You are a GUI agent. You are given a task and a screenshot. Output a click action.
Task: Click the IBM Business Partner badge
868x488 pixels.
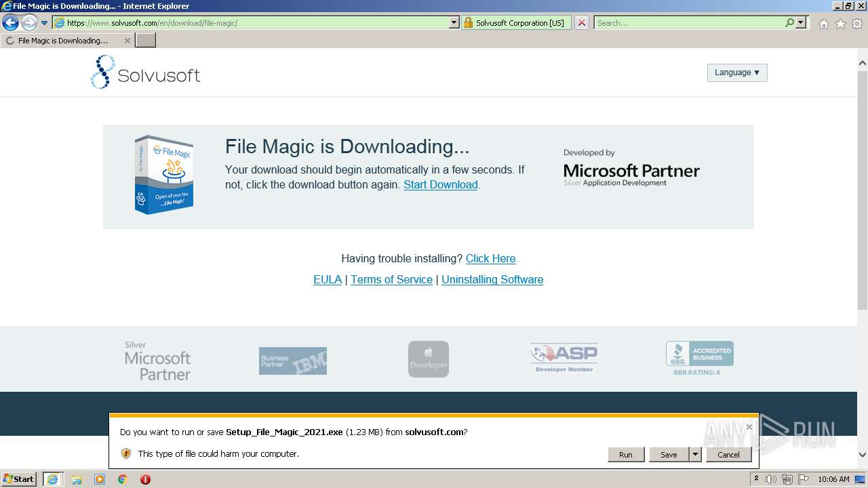coord(293,361)
